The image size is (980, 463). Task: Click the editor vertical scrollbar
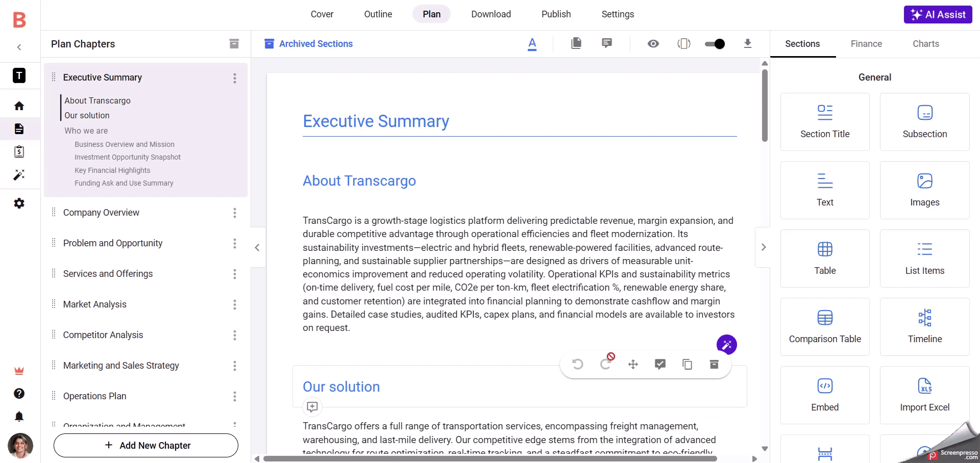(x=765, y=106)
